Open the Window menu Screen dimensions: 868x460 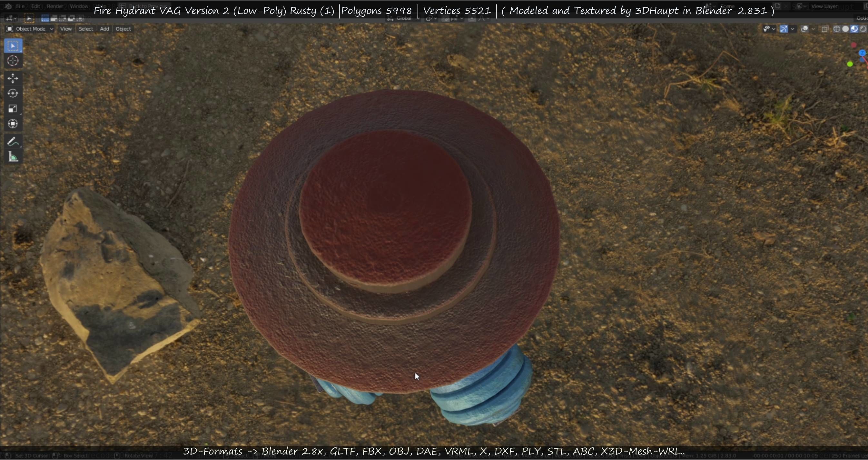pos(79,6)
